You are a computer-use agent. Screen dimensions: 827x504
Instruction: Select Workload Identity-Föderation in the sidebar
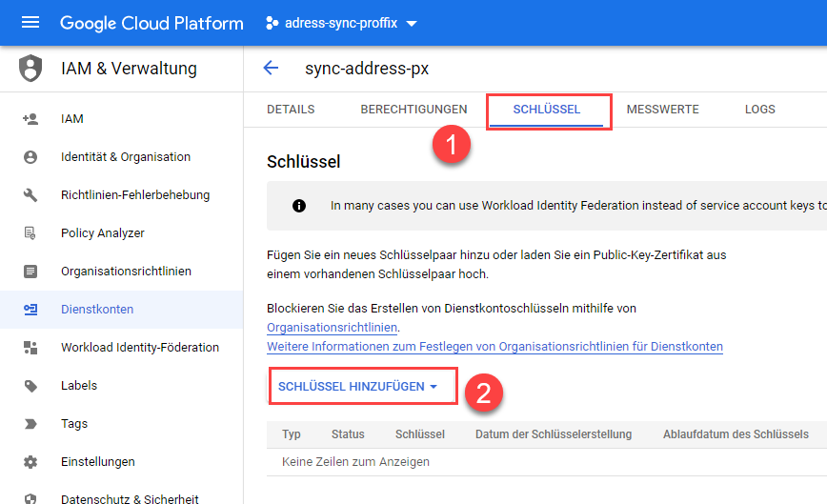click(139, 348)
